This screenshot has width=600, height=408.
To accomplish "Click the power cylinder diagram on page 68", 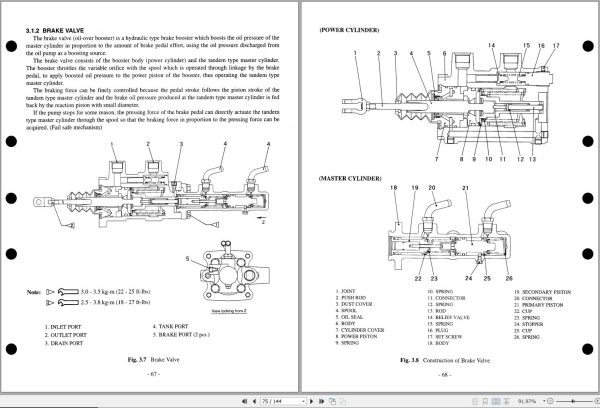I will (x=448, y=103).
